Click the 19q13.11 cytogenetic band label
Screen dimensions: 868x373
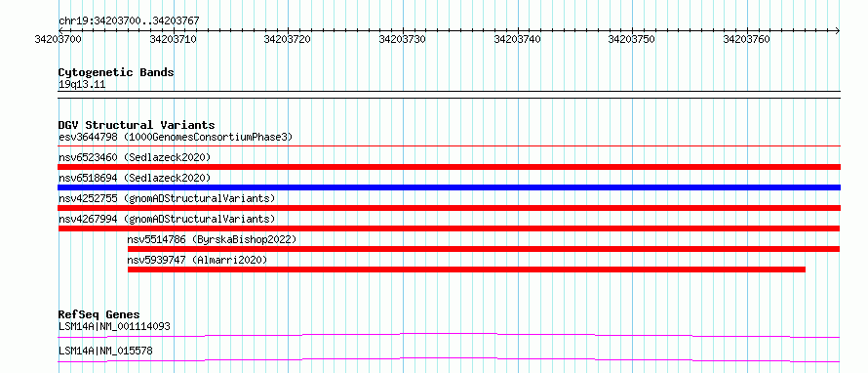82,85
